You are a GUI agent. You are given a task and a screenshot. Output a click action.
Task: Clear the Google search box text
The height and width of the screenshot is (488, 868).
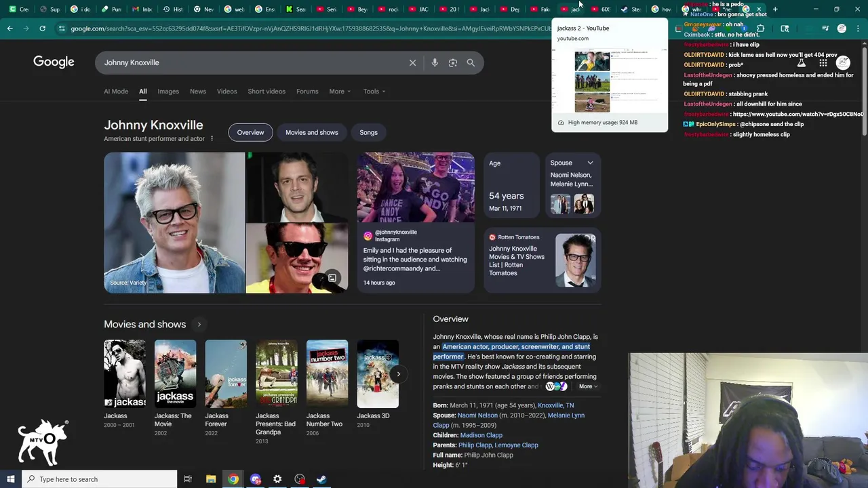(x=412, y=62)
